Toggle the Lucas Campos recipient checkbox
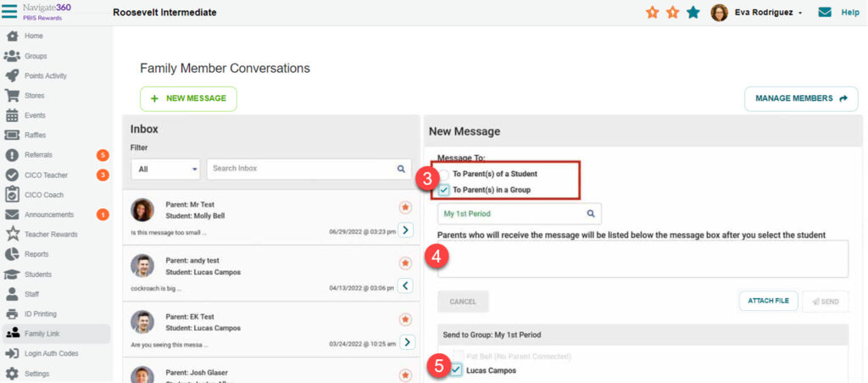The width and height of the screenshot is (868, 383). [457, 370]
